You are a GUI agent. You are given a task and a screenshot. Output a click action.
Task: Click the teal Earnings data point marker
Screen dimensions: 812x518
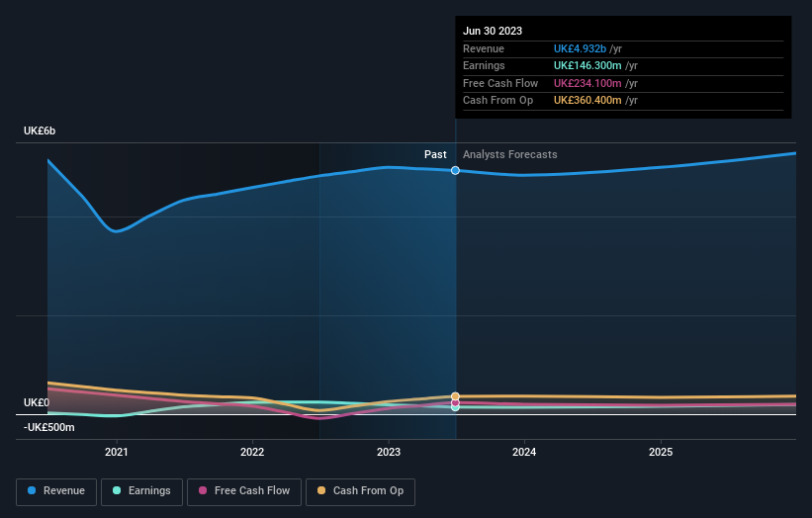pyautogui.click(x=455, y=407)
